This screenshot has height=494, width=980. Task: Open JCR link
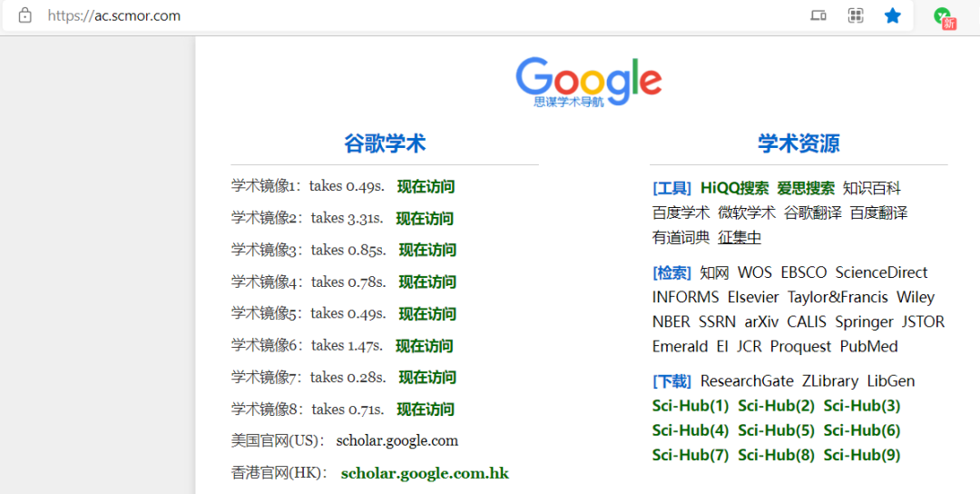coord(750,346)
